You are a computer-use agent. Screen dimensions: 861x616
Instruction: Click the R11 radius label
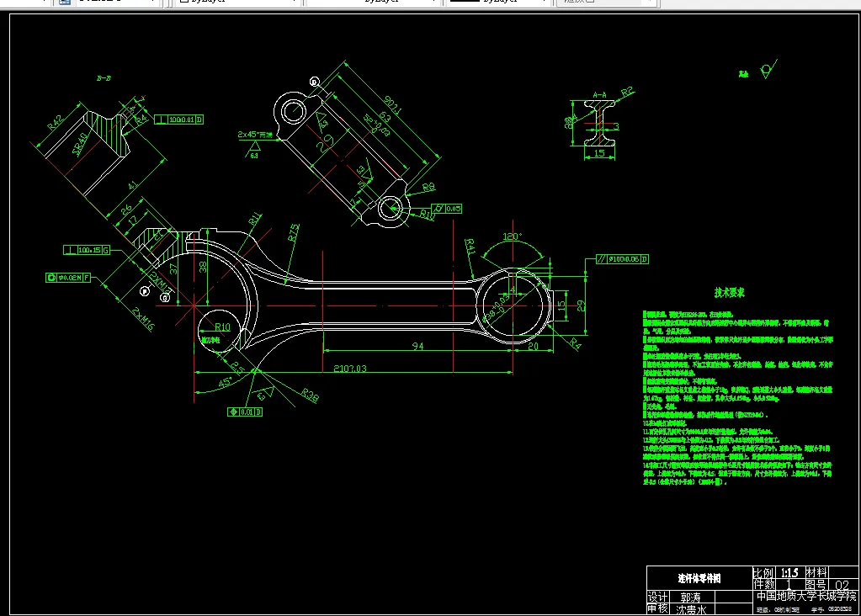(255, 219)
